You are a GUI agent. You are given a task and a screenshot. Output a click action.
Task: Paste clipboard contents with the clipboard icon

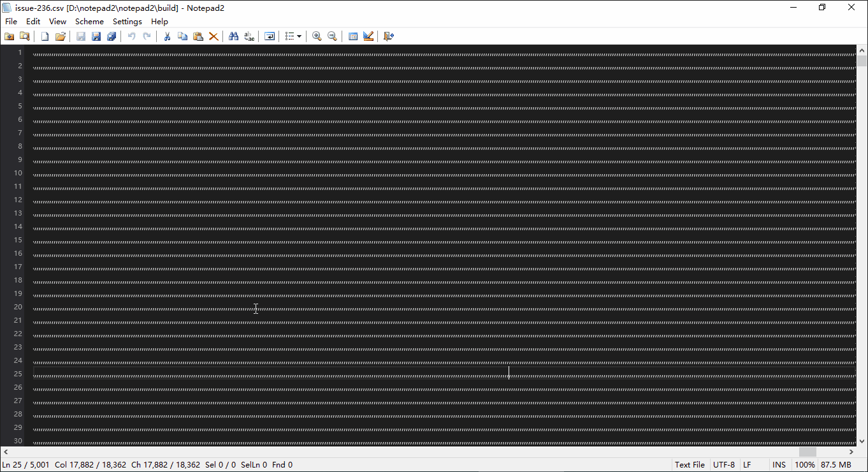[x=198, y=36]
